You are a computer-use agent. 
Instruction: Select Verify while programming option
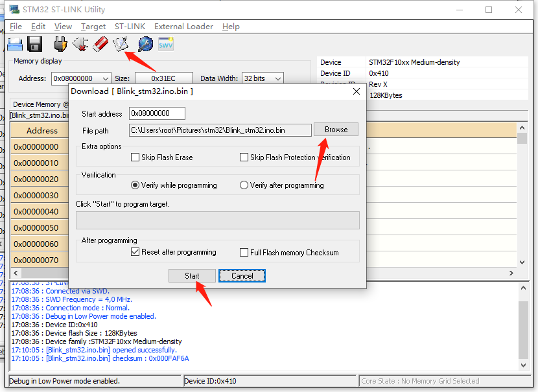point(135,185)
